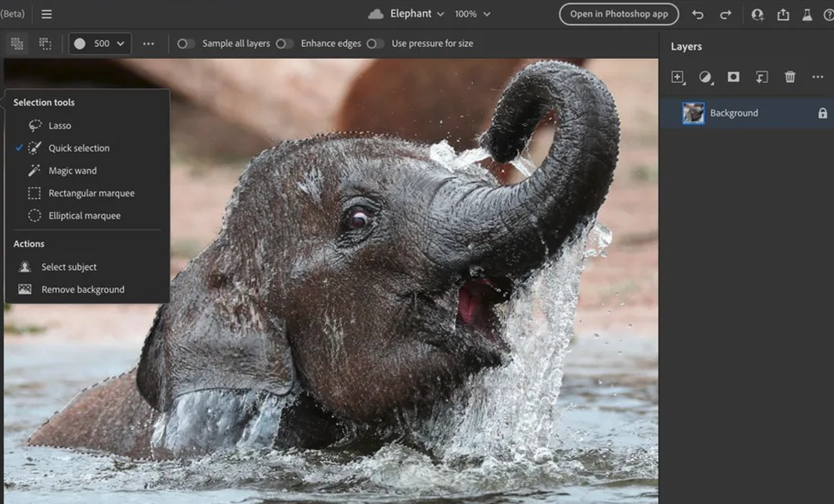Toggle the Sample all layers switch
The image size is (834, 504).
[x=186, y=43]
